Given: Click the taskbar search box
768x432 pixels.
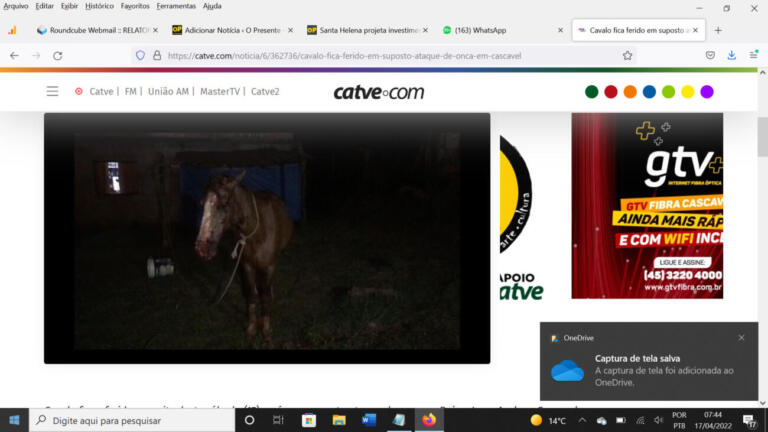Looking at the screenshot, I should click(x=132, y=420).
